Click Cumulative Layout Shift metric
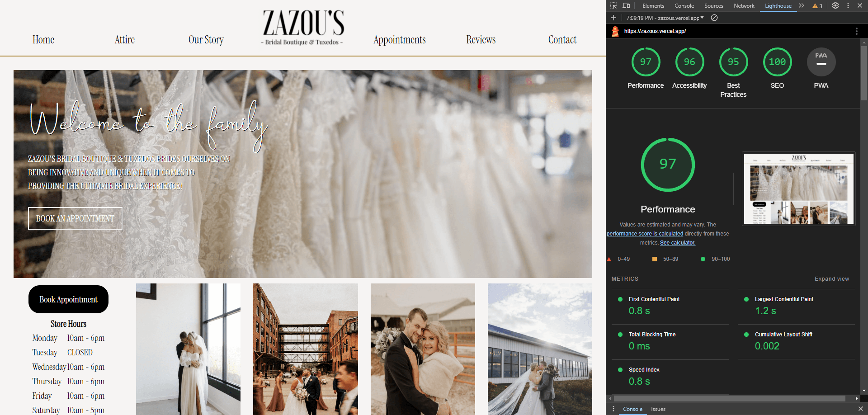 pos(796,341)
